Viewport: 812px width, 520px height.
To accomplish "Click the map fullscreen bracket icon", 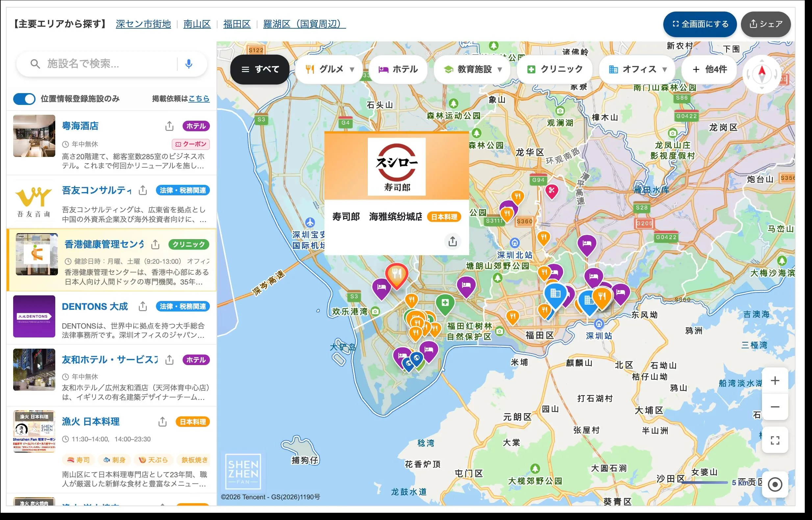I will pos(775,440).
